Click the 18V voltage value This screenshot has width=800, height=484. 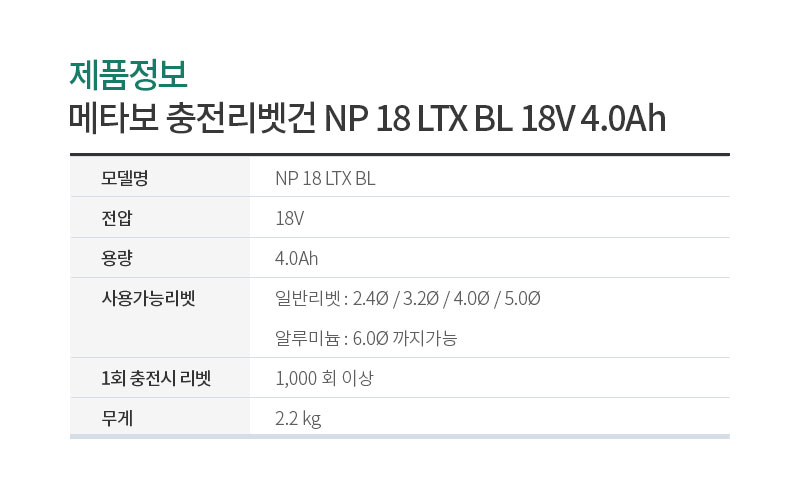pyautogui.click(x=289, y=218)
